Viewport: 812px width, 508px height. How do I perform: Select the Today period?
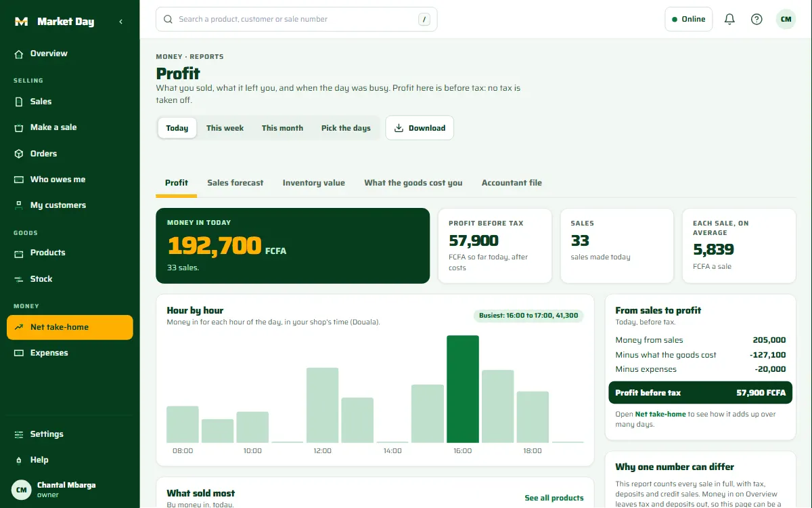pos(177,128)
